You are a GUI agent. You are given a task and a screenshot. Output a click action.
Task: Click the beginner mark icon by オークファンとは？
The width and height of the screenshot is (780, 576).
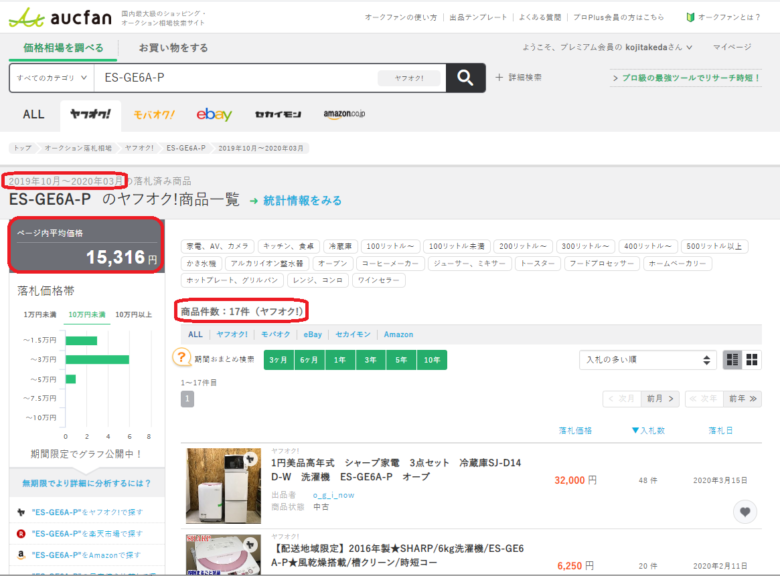(690, 17)
